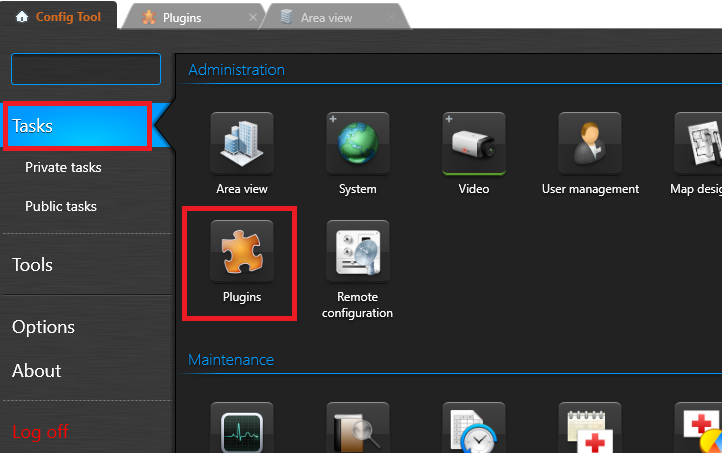This screenshot has height=453, width=722.
Task: Open the System globe task
Action: [x=358, y=144]
